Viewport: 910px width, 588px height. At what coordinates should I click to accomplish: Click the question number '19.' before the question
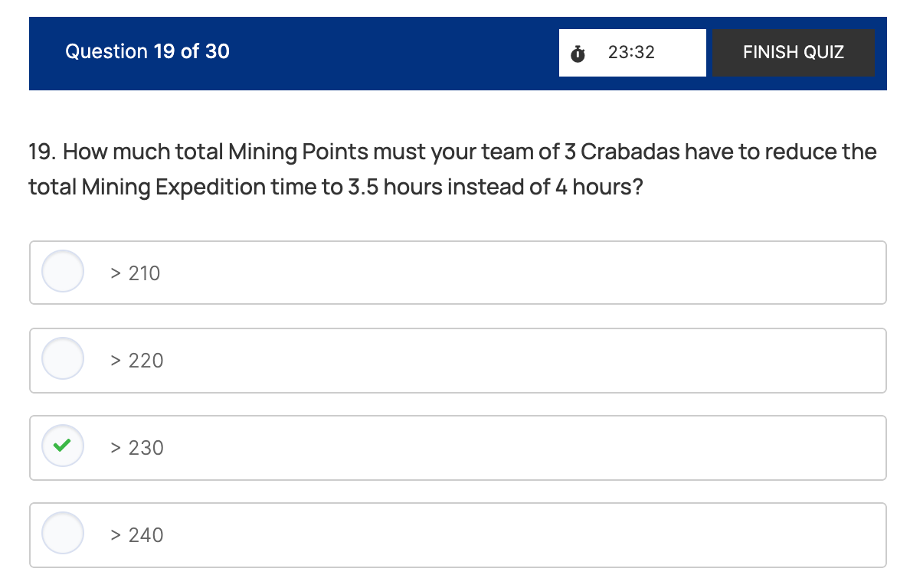[42, 152]
